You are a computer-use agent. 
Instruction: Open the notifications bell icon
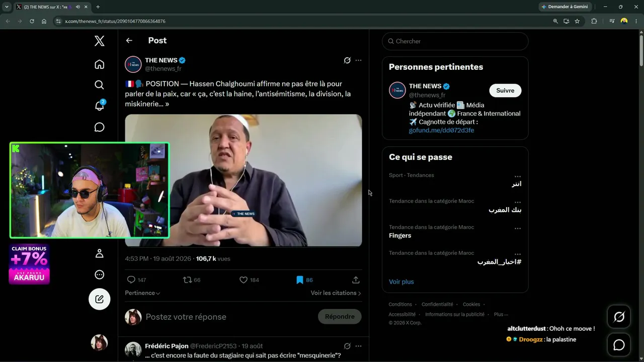100,106
